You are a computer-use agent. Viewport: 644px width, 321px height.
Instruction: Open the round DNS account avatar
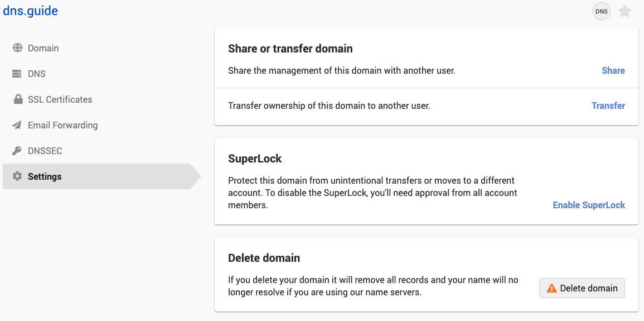(602, 11)
